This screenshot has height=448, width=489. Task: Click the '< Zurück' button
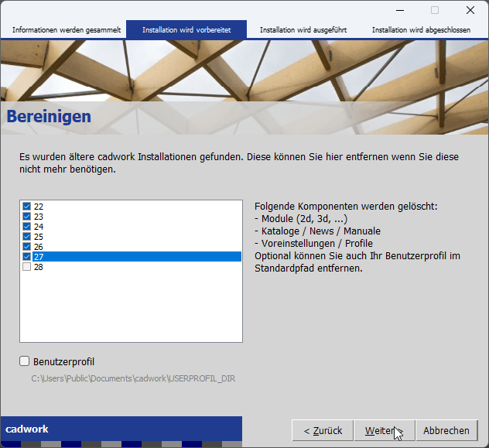pyautogui.click(x=323, y=430)
